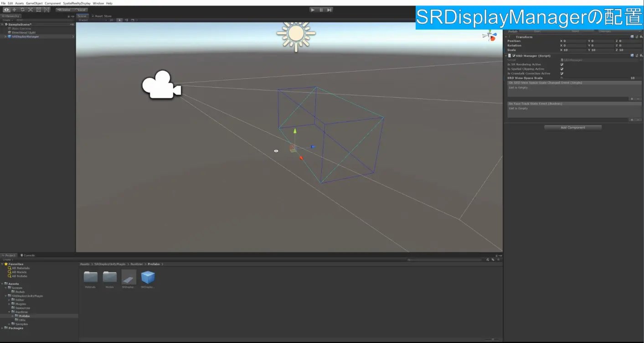Collapse the Runtime folder in Project tree
The height and width of the screenshot is (343, 644).
point(9,312)
